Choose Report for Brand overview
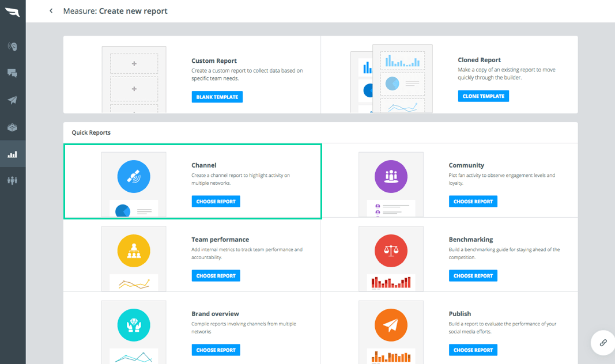615x364 pixels. [x=216, y=350]
